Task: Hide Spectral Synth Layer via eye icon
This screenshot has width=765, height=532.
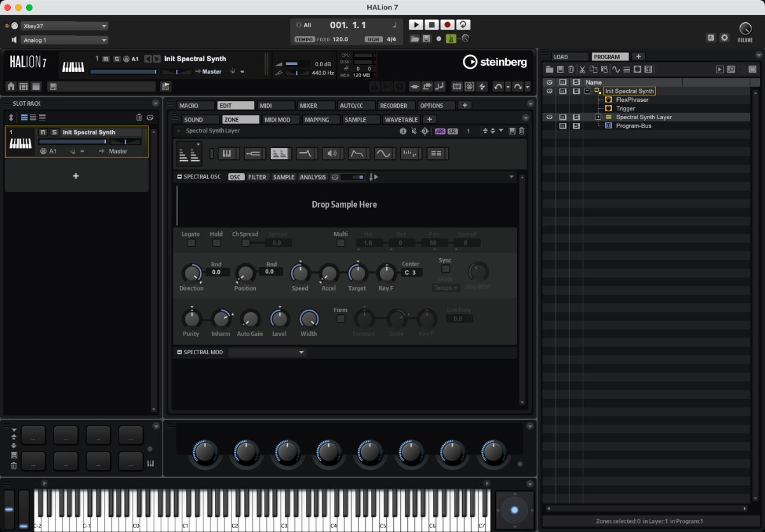Action: pyautogui.click(x=549, y=117)
